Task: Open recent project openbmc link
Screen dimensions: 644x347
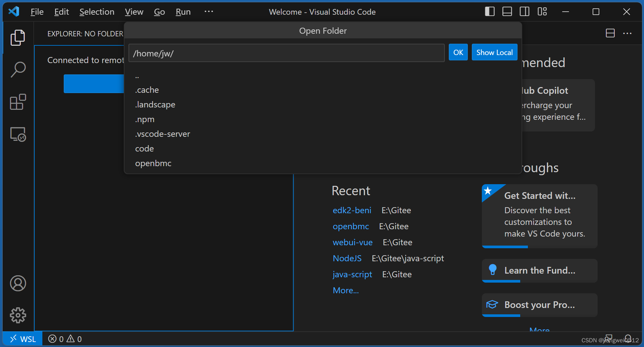Action: point(351,226)
